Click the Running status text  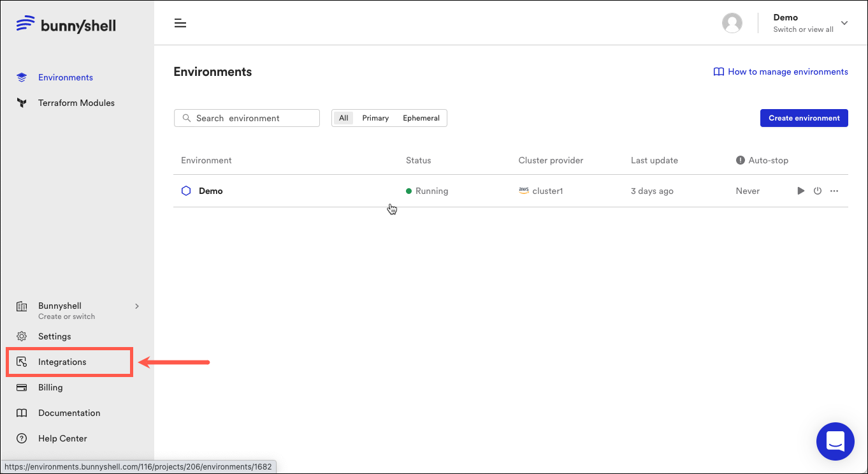(x=431, y=191)
